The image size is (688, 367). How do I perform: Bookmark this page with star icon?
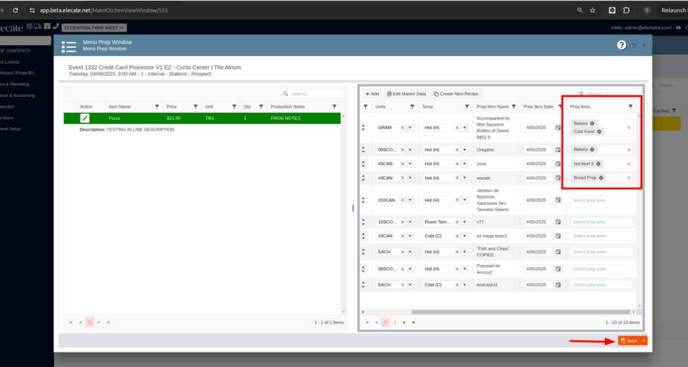[593, 10]
